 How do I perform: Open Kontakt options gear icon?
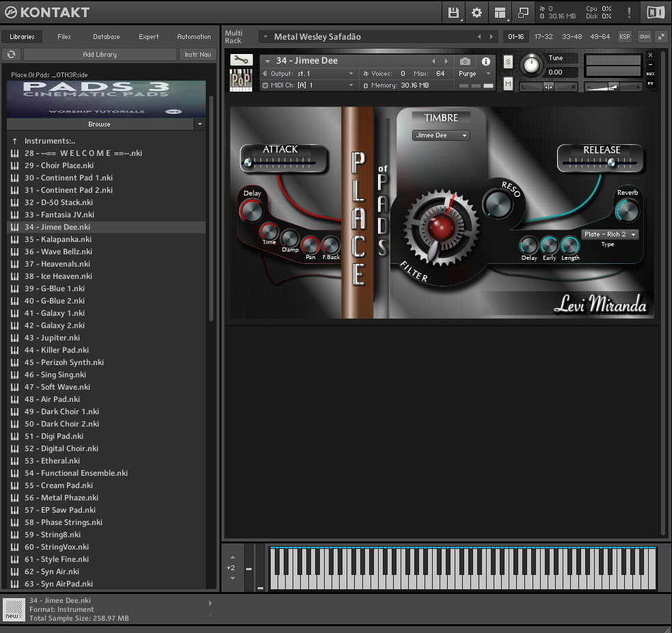click(x=476, y=13)
